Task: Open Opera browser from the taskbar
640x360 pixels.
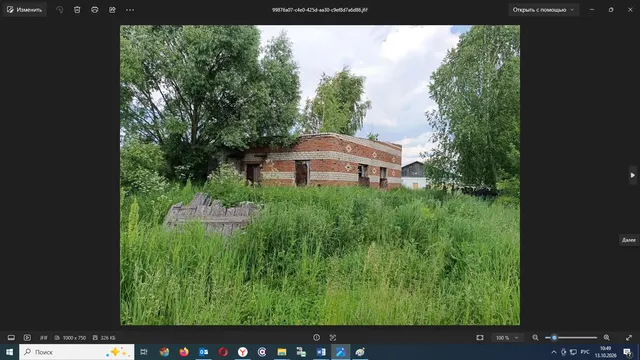Action: (223, 352)
